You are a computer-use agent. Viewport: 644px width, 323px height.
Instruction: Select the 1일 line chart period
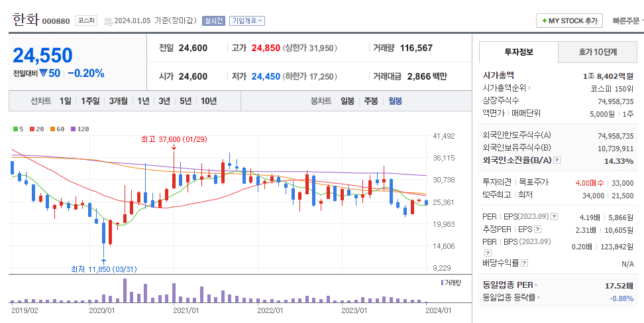coord(66,101)
